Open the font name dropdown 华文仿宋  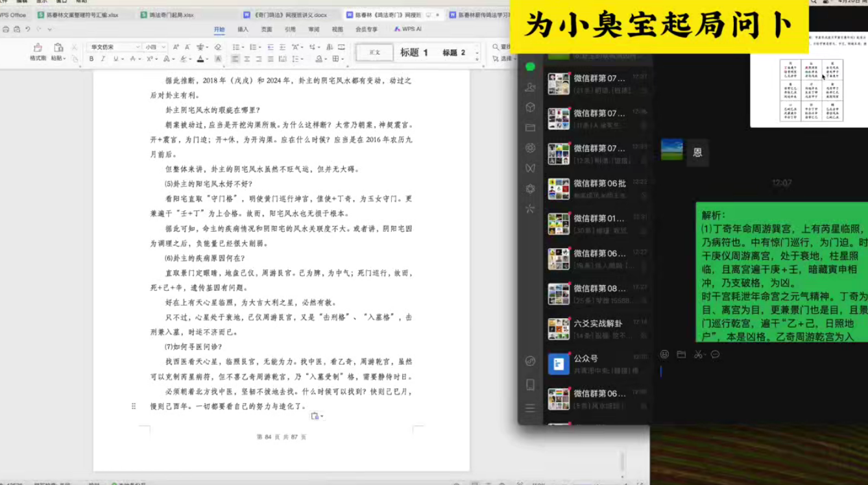tap(138, 47)
